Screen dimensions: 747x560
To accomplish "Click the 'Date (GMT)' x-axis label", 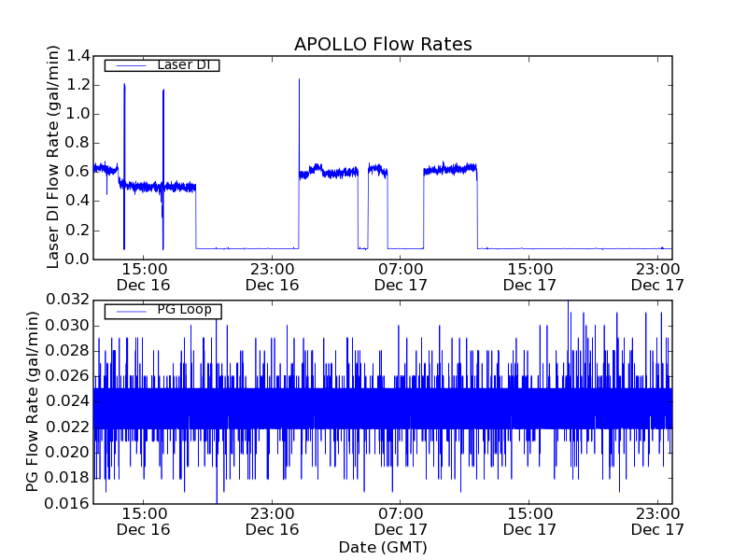I will (x=383, y=548).
